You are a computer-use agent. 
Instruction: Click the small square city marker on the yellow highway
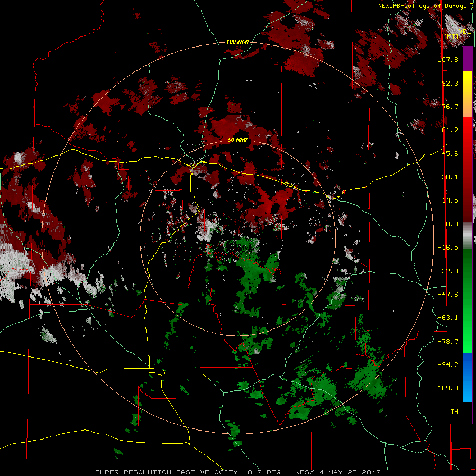[x=151, y=370]
